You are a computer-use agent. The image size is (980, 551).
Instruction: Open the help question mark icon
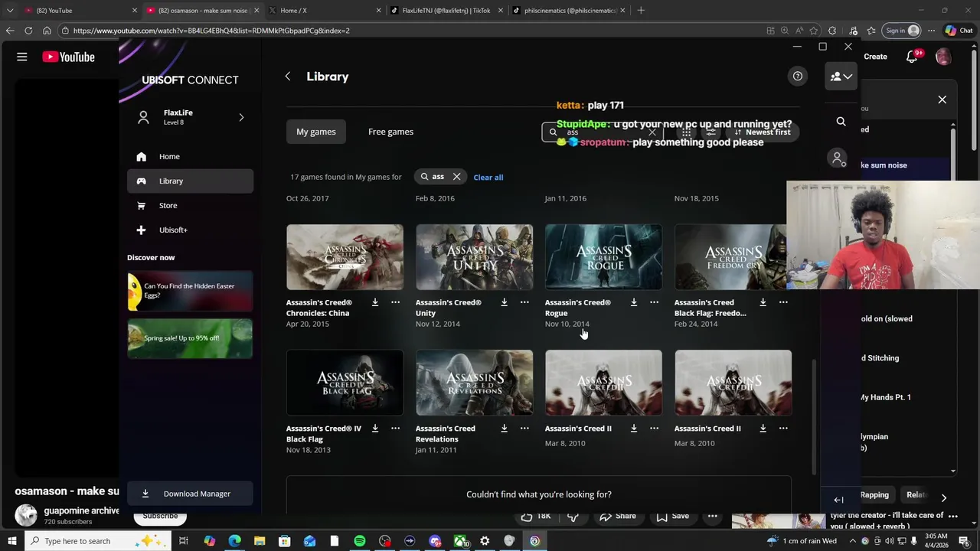pos(798,76)
